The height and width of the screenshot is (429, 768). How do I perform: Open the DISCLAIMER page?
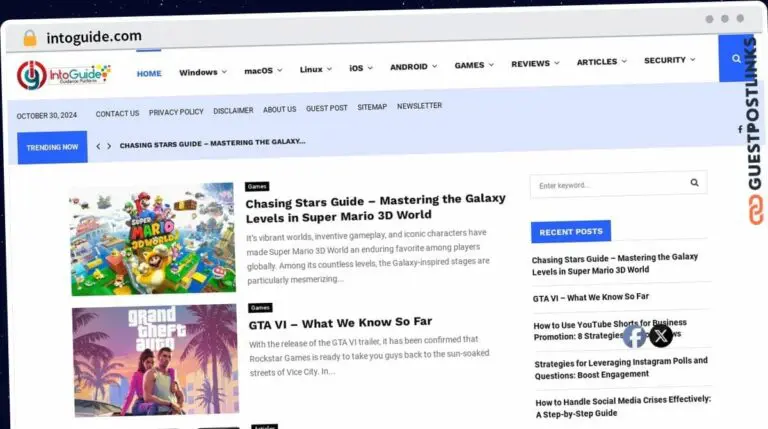click(x=233, y=111)
